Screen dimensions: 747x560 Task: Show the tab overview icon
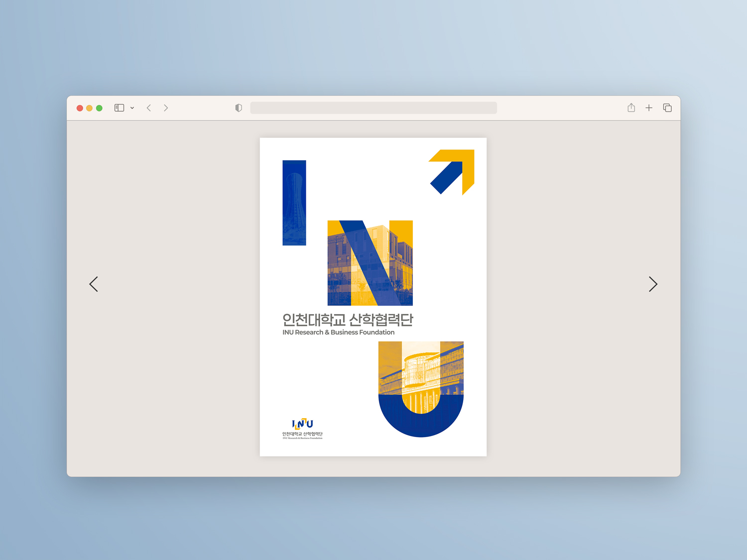(x=667, y=108)
